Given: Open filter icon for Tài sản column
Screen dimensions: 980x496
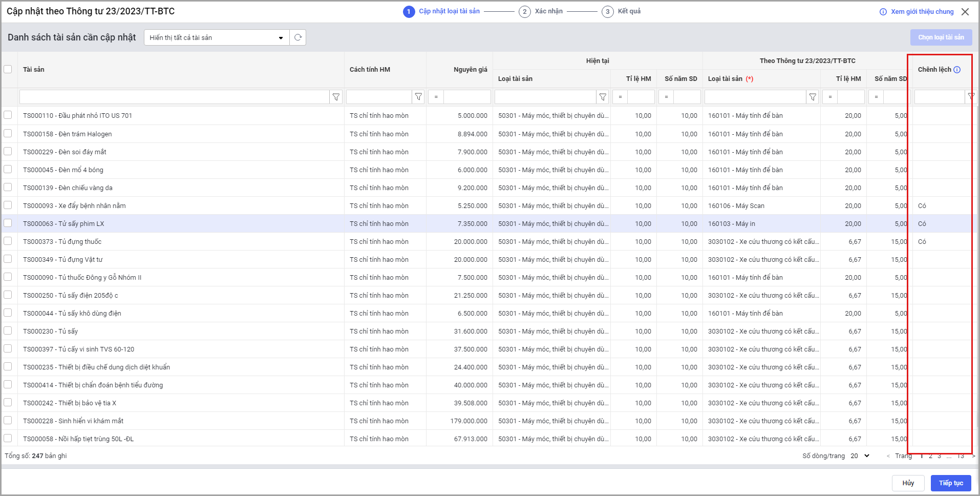Looking at the screenshot, I should [336, 97].
